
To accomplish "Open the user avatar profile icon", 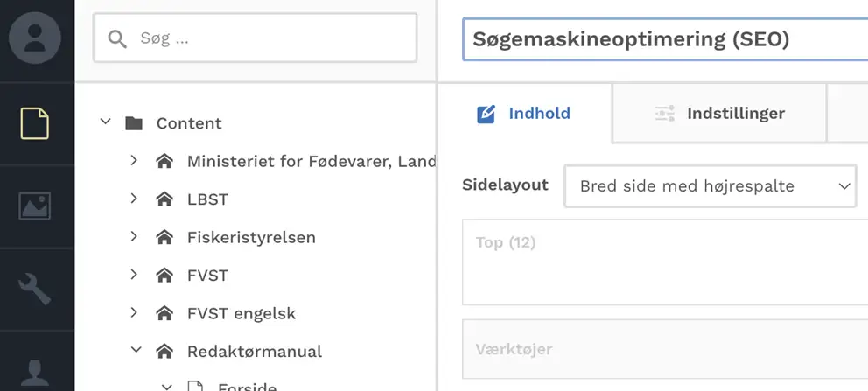I will click(35, 38).
